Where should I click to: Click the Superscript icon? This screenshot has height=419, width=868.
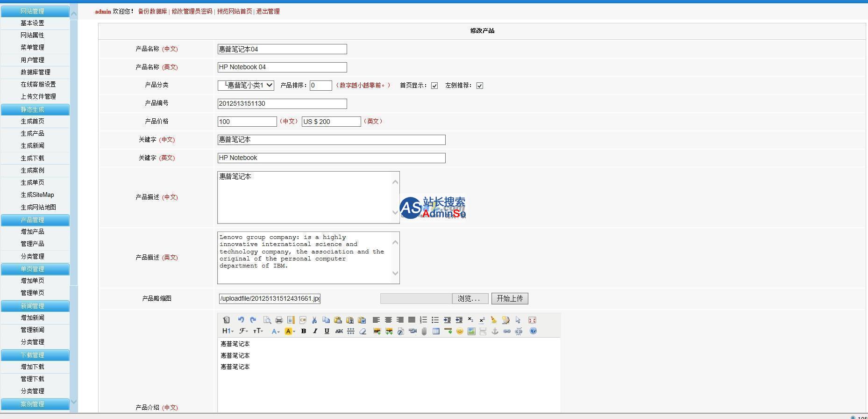click(482, 320)
